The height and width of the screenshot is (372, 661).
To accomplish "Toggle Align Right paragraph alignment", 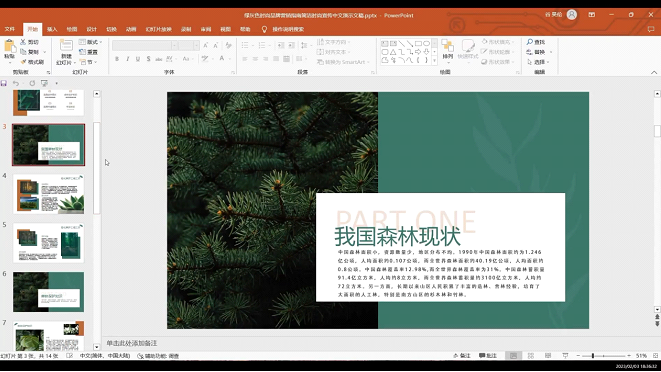I will [266, 59].
